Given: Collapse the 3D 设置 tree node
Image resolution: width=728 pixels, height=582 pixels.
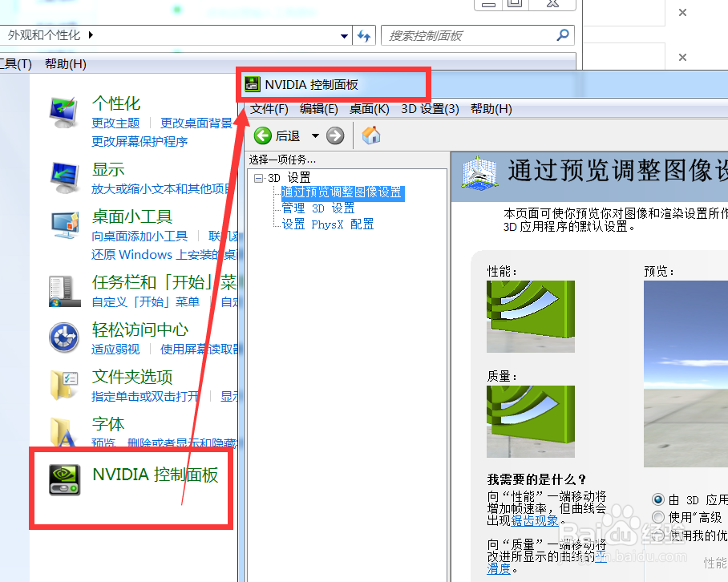Looking at the screenshot, I should pyautogui.click(x=259, y=178).
